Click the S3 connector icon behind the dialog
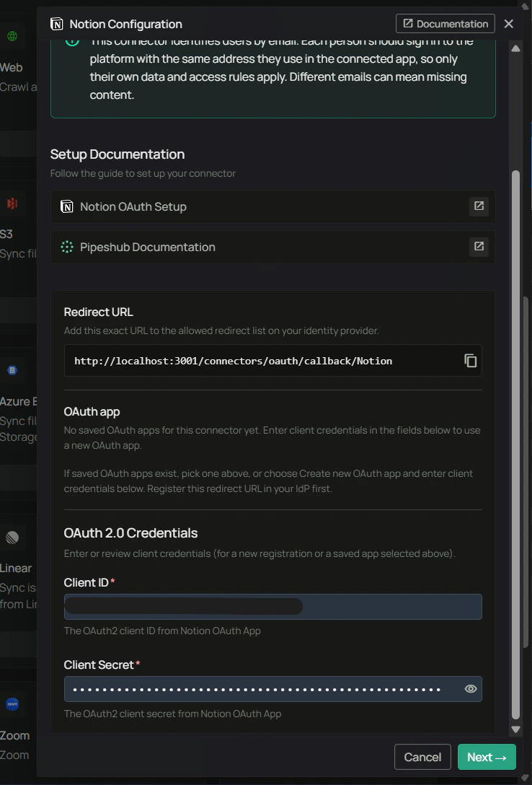The height and width of the screenshot is (785, 532). pos(12,203)
